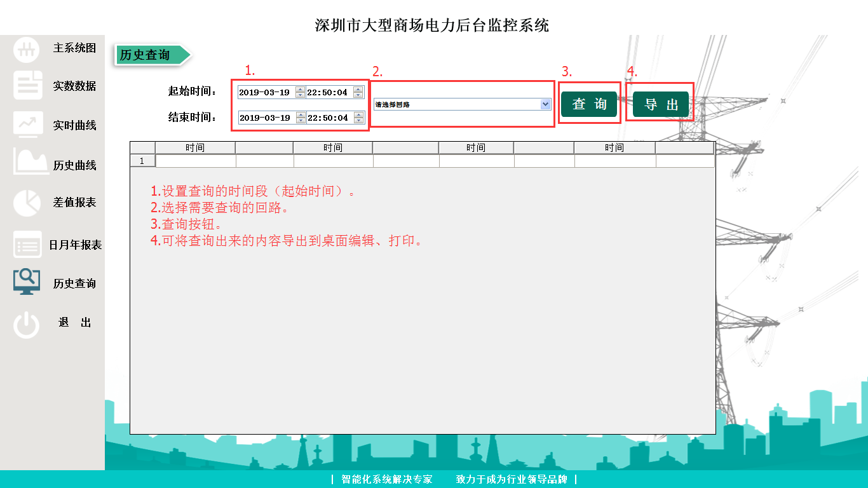This screenshot has height=488, width=868.
Task: Select the history query monitor icon
Action: tap(27, 281)
